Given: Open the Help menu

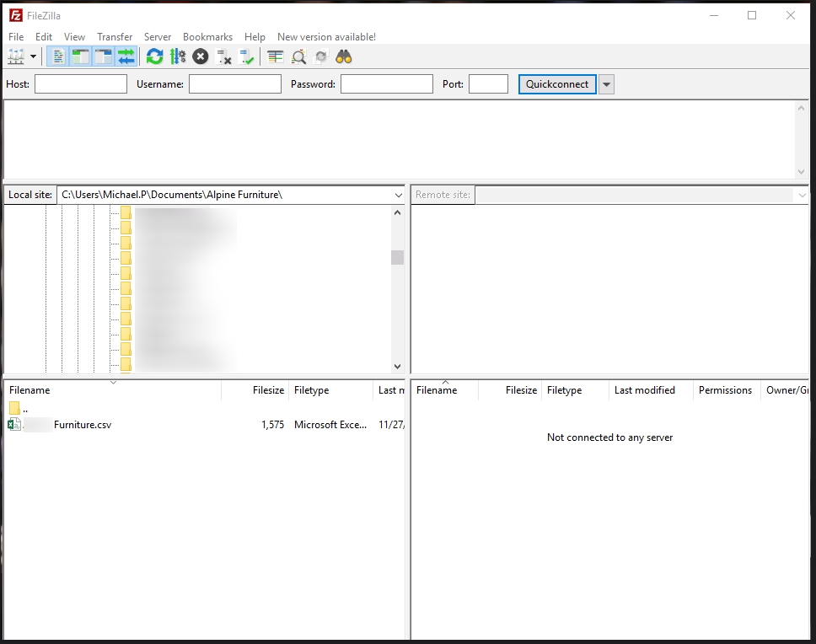Looking at the screenshot, I should [x=255, y=37].
